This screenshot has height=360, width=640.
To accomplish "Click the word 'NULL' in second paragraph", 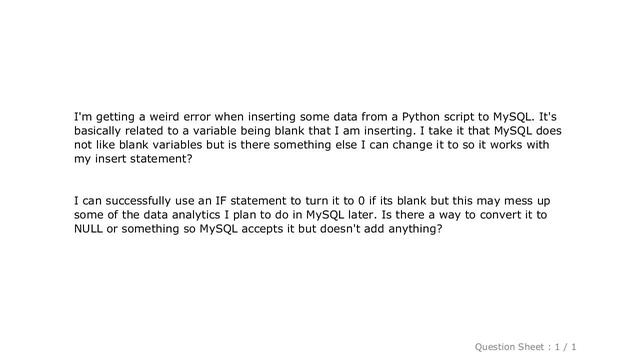I will click(x=88, y=229).
